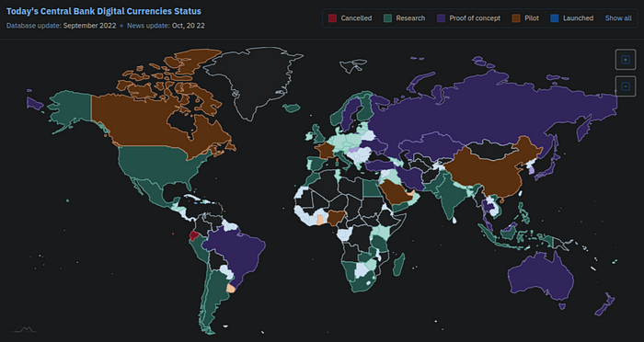Click the green Research color swatch
Screen dimensions: 644x342
(387, 18)
